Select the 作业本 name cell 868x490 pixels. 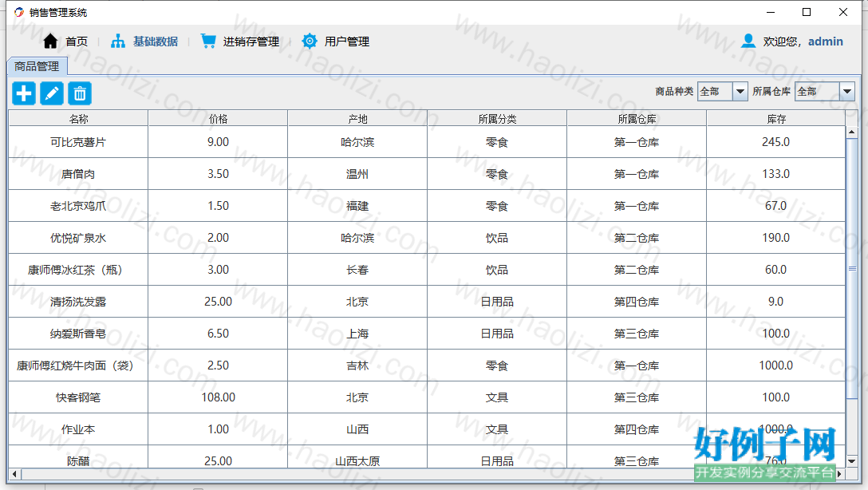[x=78, y=429]
